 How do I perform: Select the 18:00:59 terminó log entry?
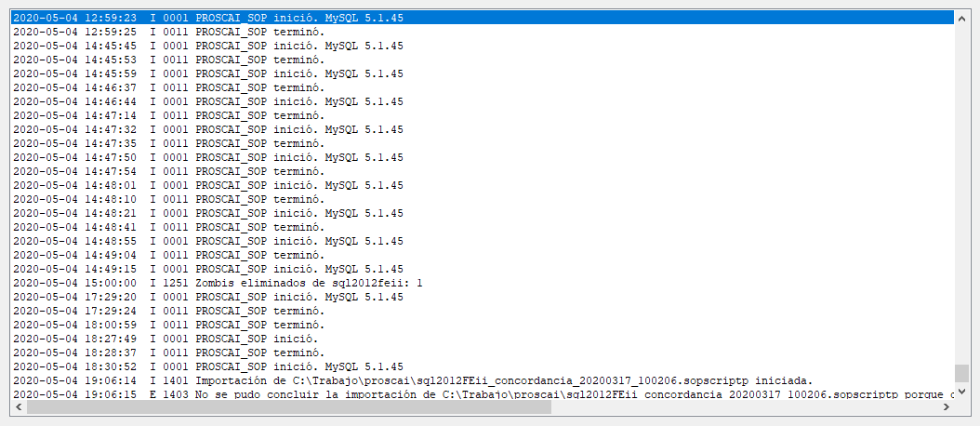pos(483,325)
